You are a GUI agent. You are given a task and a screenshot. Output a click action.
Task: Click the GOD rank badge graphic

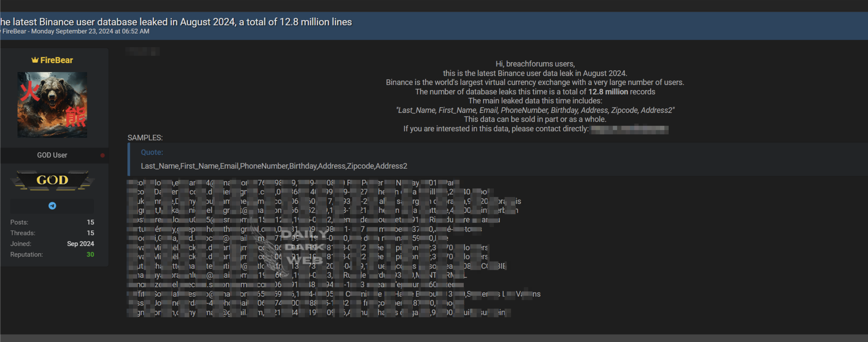tap(52, 180)
